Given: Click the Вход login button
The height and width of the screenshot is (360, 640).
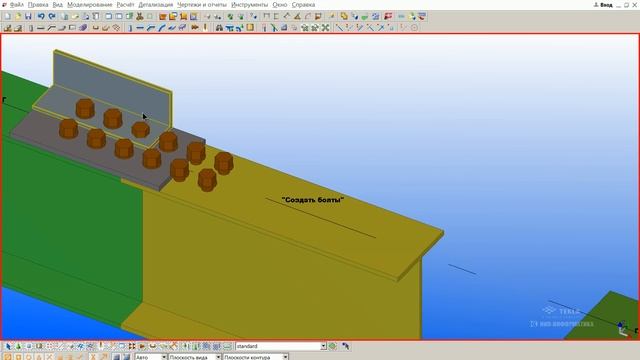Looking at the screenshot, I should pos(603,5).
